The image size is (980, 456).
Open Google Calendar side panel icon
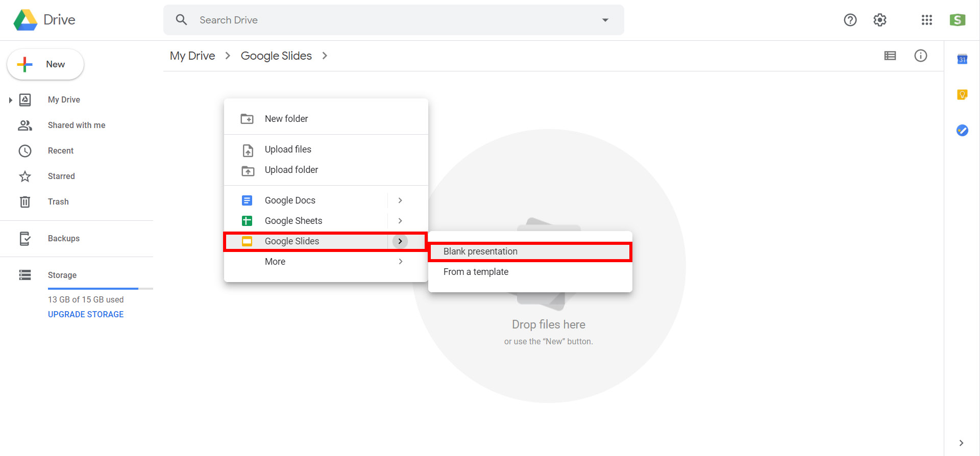pos(962,59)
